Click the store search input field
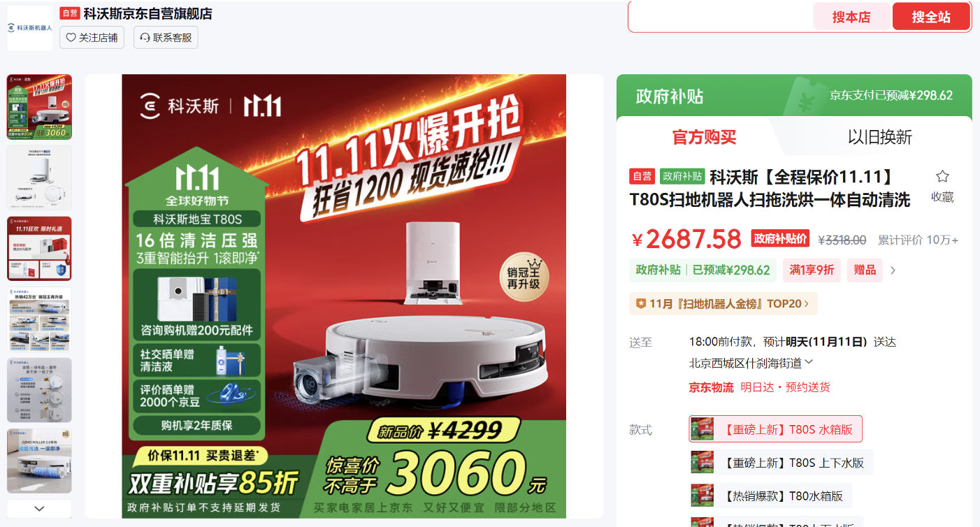This screenshot has height=527, width=980. 721,17
